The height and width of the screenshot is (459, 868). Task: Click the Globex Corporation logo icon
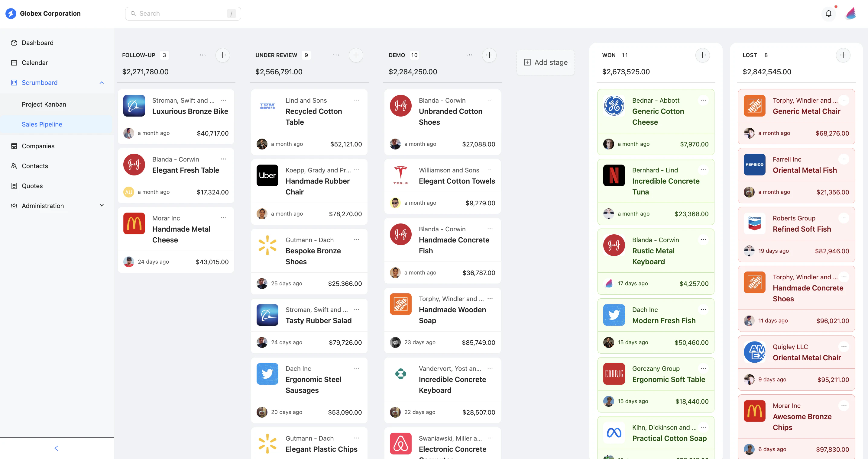(x=11, y=14)
